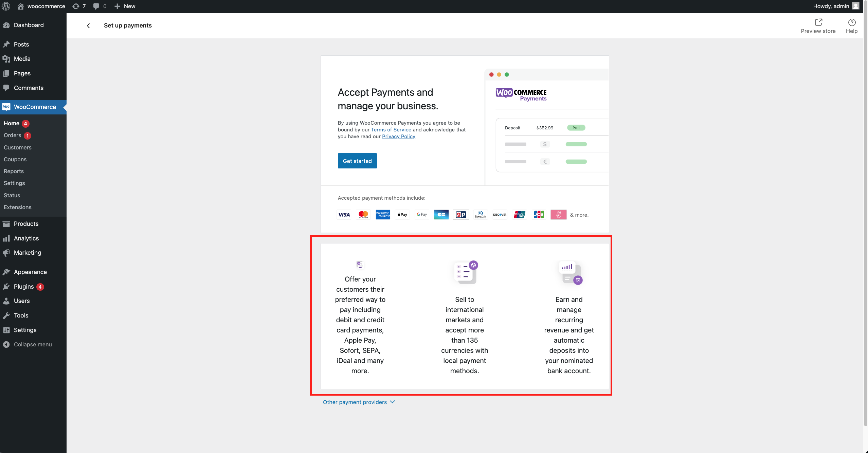
Task: Open WooCommerce Extensions
Action: click(17, 207)
